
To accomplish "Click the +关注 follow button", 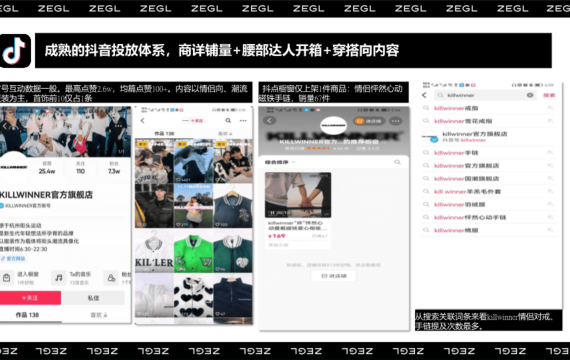I will tap(30, 298).
